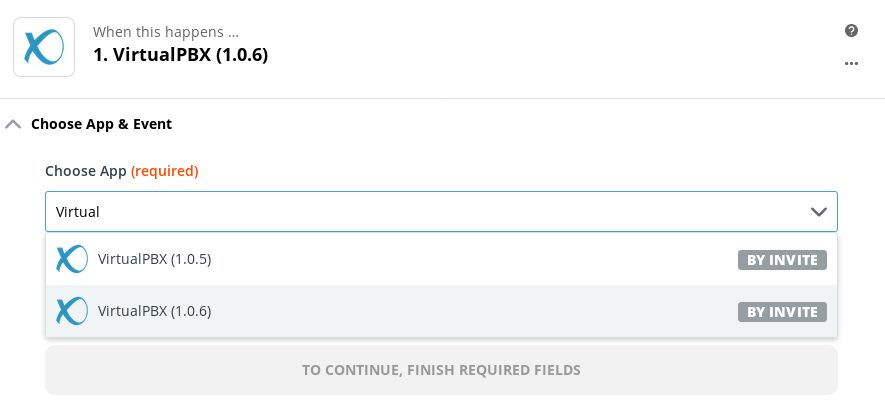
Task: Open the help question mark icon
Action: [x=851, y=31]
